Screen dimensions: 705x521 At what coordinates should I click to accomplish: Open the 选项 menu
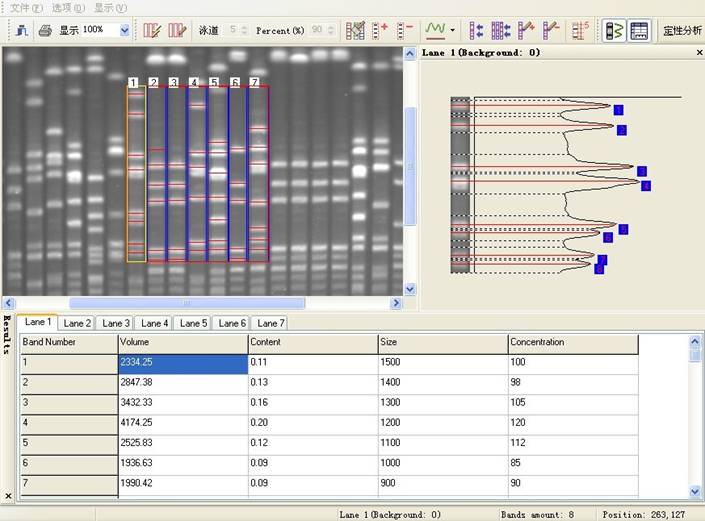[68, 8]
